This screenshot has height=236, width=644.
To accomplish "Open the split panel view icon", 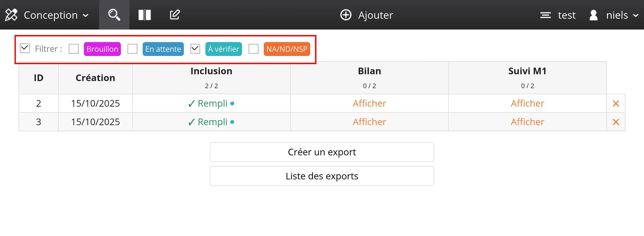I will 144,15.
